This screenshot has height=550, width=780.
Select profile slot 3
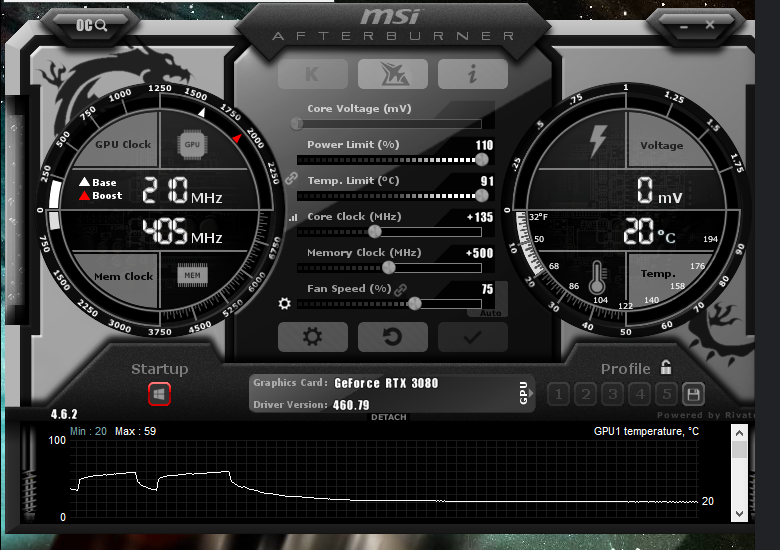tap(612, 395)
